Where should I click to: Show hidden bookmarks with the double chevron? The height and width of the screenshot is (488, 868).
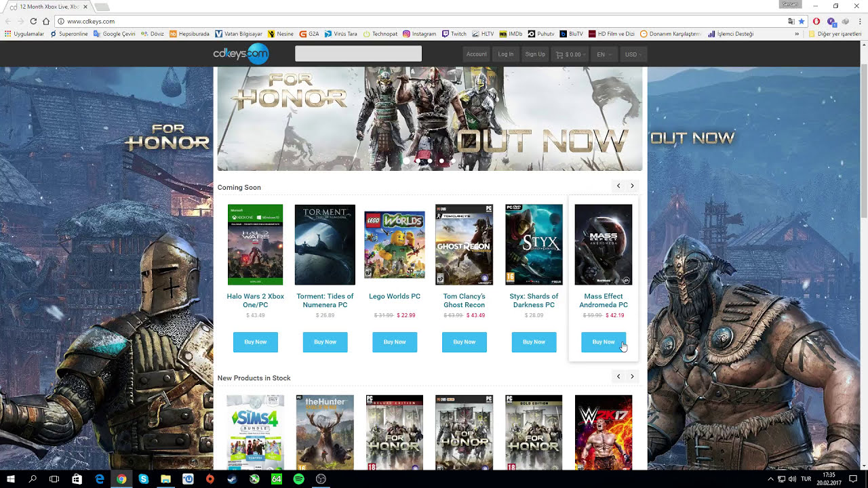(x=797, y=34)
